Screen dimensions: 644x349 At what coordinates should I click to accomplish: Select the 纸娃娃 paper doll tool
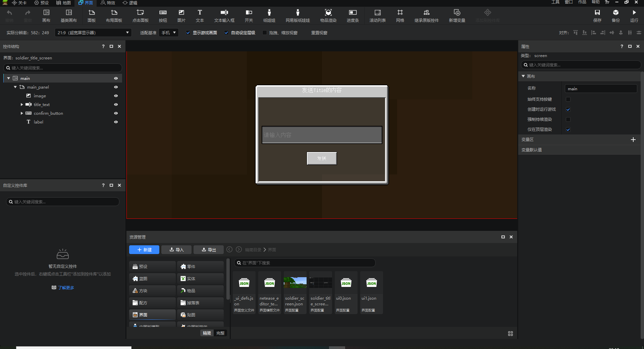(x=269, y=15)
